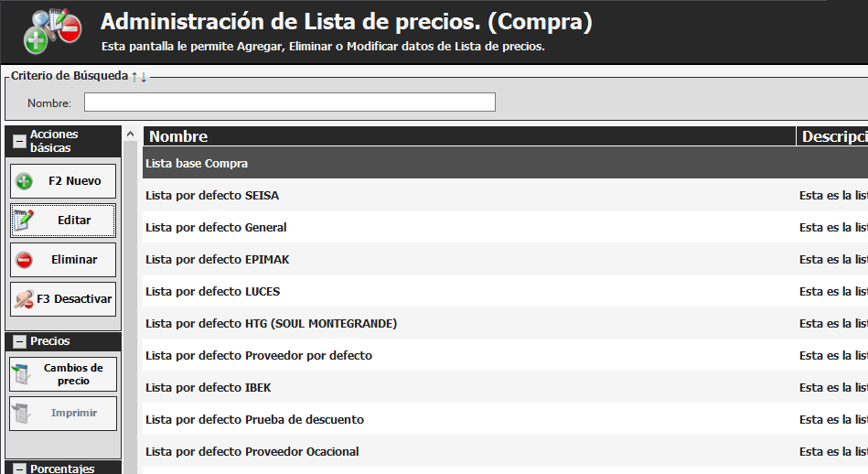Click the Imprimir printer icon

pos(21,414)
